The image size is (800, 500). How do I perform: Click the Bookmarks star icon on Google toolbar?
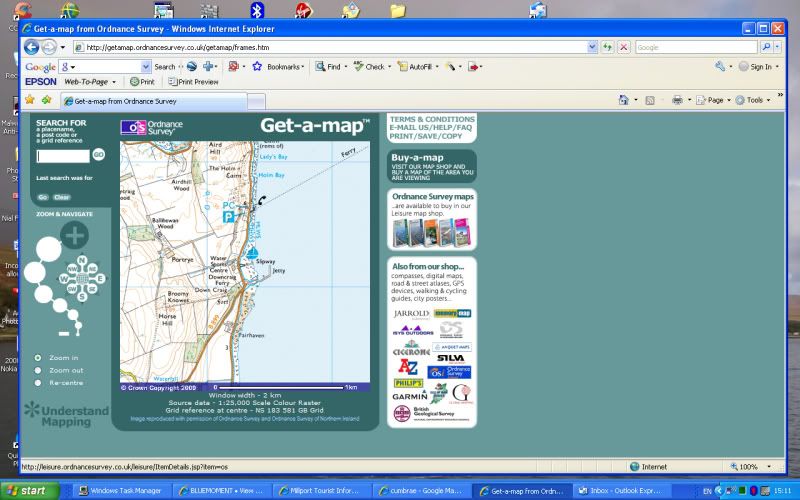(x=257, y=66)
